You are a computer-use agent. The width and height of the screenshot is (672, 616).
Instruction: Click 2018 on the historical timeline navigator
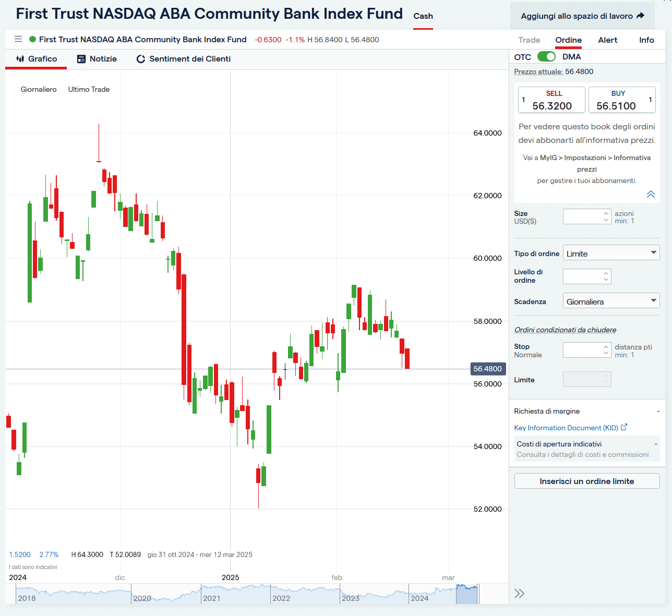click(x=27, y=598)
